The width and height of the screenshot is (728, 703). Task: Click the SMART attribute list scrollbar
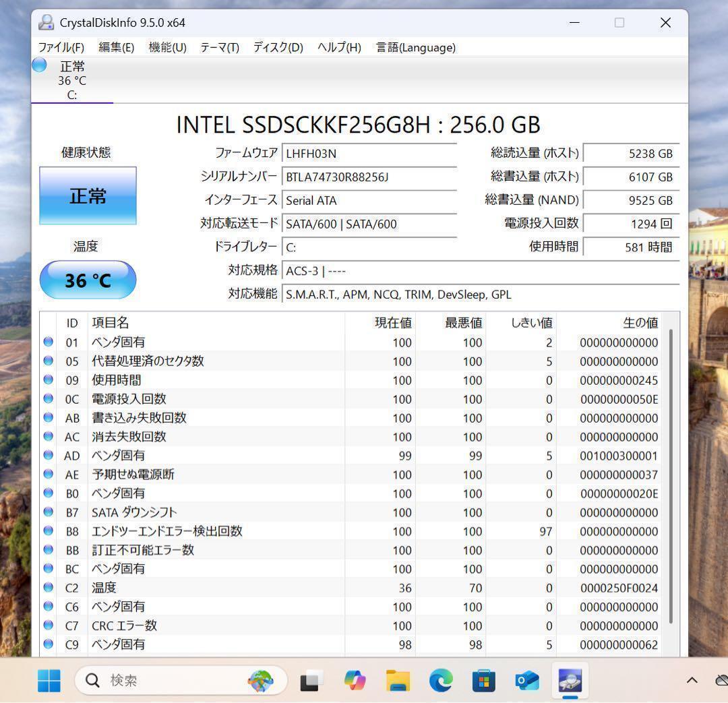click(x=671, y=476)
